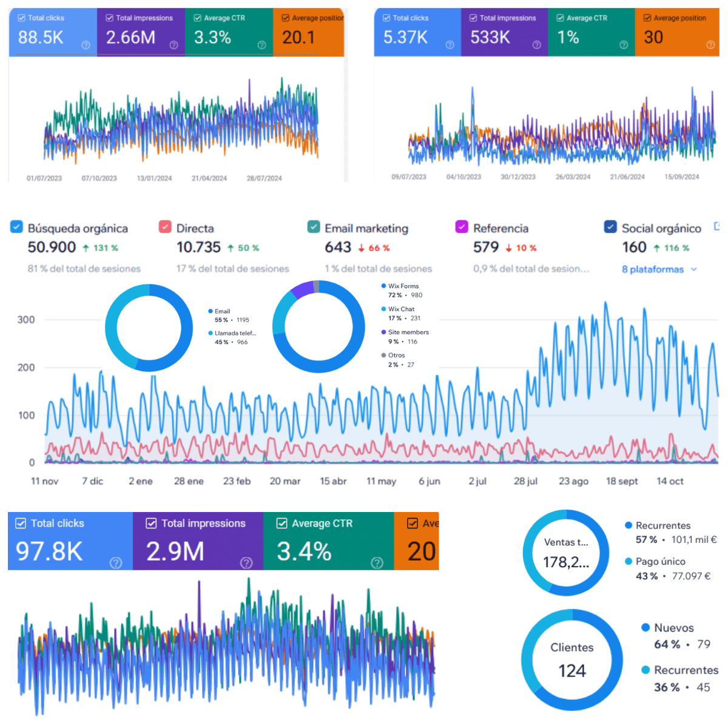This screenshot has height=728, width=728.
Task: Click the help icon on the 5.37K Total clicks card
Action: (450, 45)
